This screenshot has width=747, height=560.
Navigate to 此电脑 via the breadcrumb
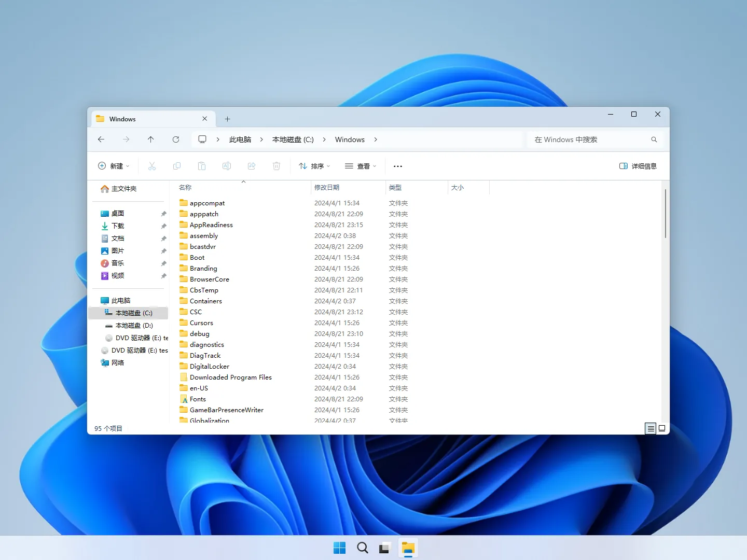point(240,139)
